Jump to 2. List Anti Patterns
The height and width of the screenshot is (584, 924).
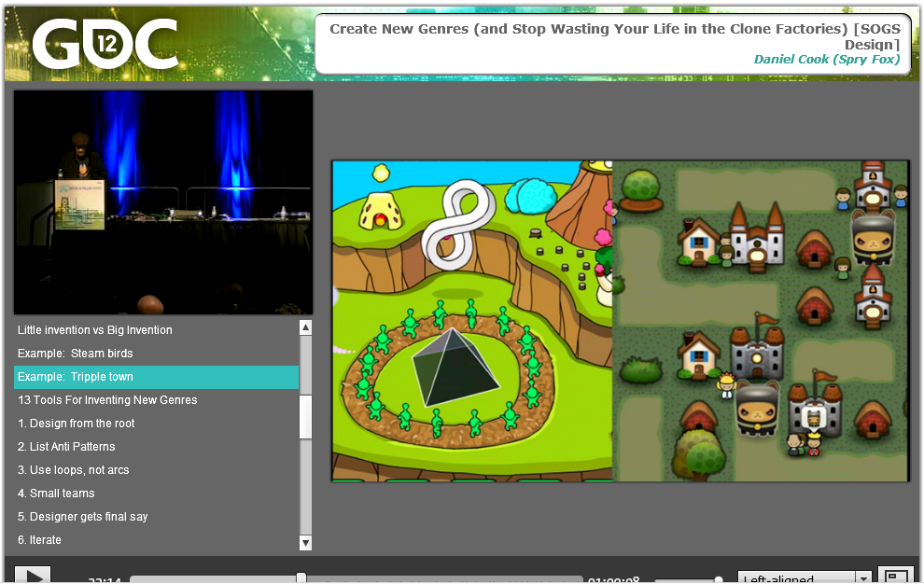coord(156,447)
